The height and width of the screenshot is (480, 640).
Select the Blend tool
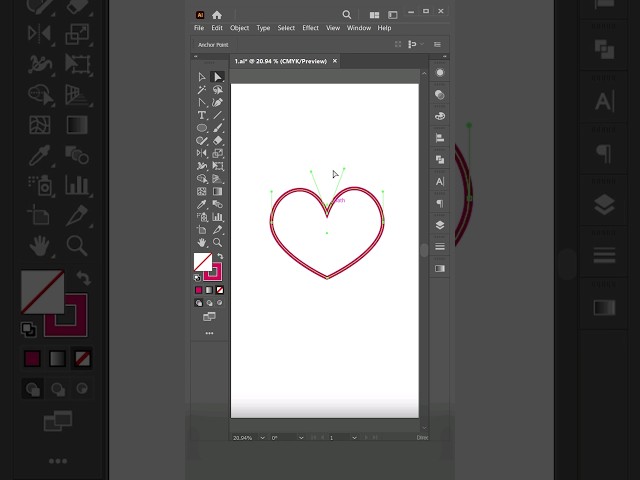pyautogui.click(x=218, y=204)
